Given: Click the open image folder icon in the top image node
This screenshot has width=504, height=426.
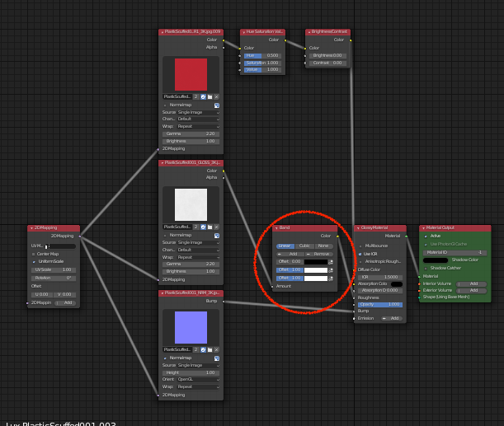Looking at the screenshot, I should point(210,96).
